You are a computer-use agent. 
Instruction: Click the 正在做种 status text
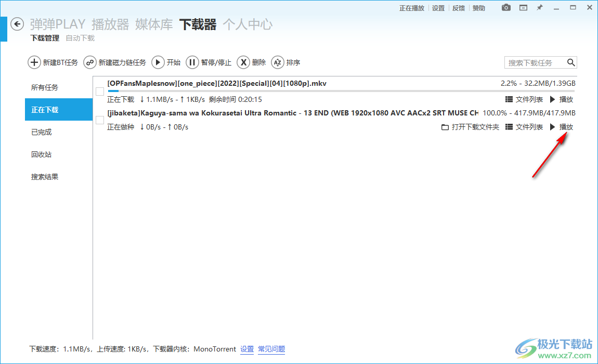(x=121, y=127)
